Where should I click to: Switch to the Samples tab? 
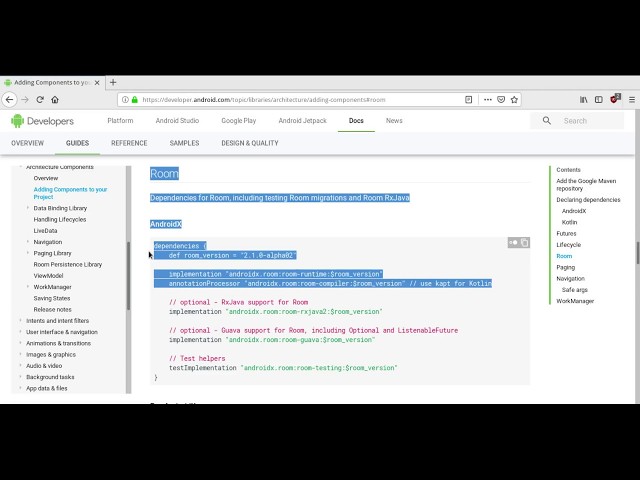184,143
